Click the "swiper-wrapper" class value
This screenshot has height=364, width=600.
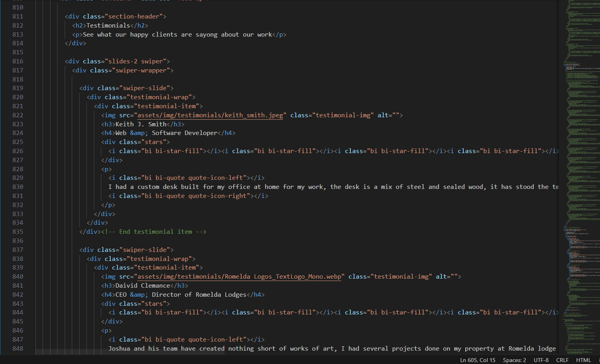(141, 70)
